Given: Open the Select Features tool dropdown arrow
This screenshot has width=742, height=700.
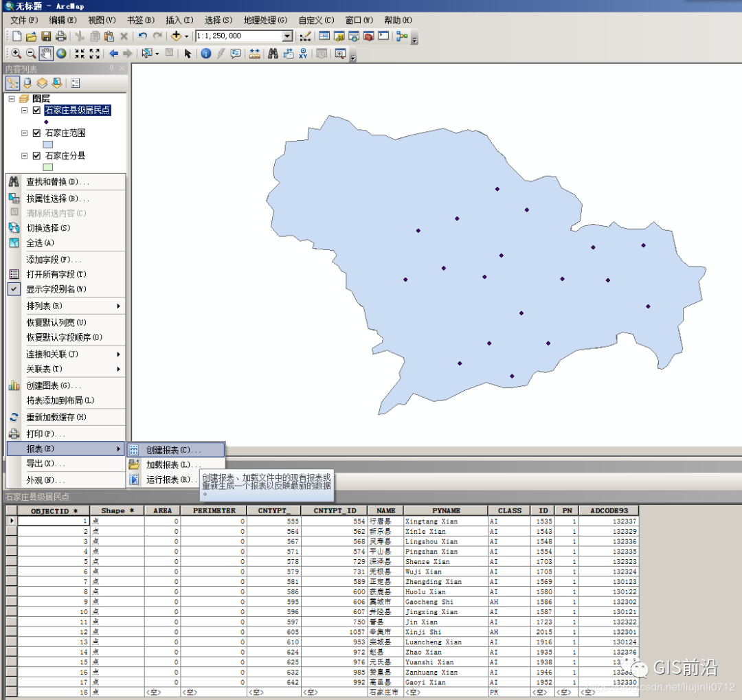Looking at the screenshot, I should pyautogui.click(x=157, y=54).
